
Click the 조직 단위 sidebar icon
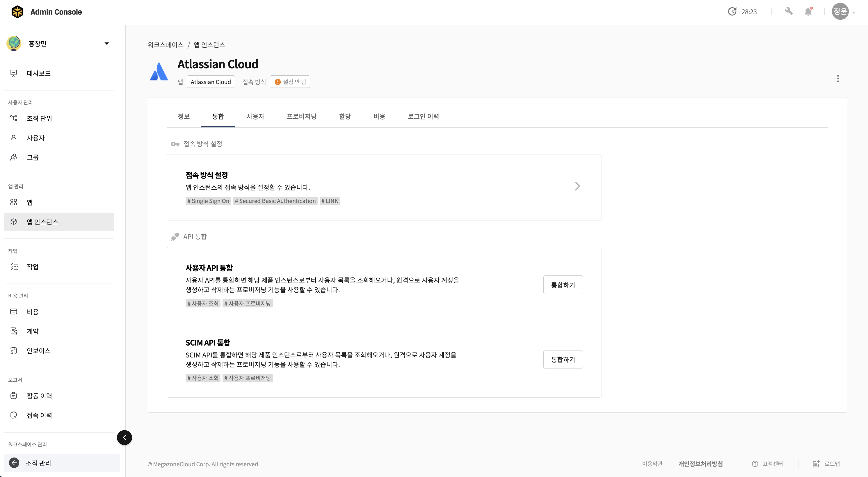coord(13,118)
